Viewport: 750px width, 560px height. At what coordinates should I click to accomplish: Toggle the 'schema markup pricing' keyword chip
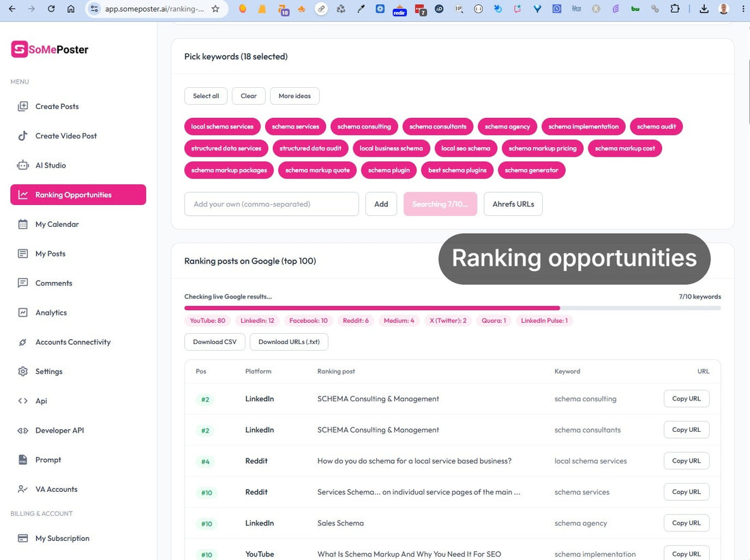[543, 148]
